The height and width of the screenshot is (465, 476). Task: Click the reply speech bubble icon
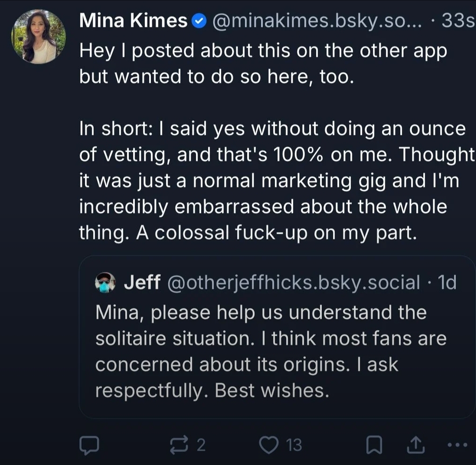89,444
